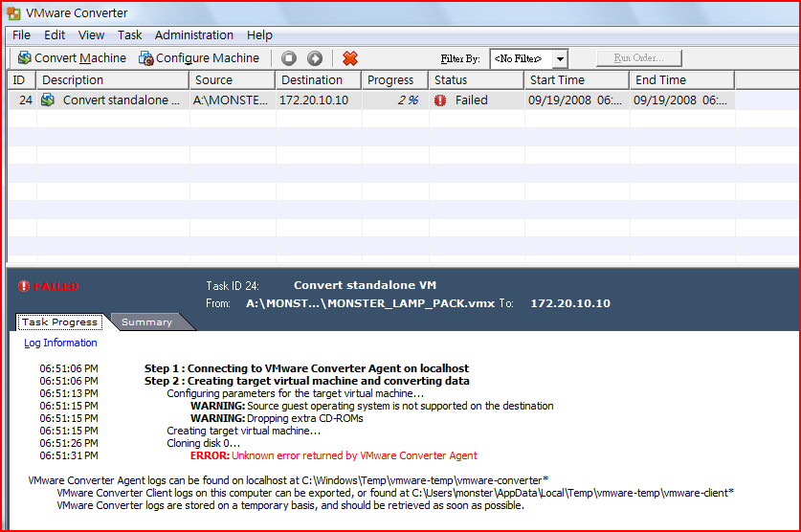This screenshot has width=801, height=532.
Task: Open the Administration menu
Action: [x=194, y=35]
